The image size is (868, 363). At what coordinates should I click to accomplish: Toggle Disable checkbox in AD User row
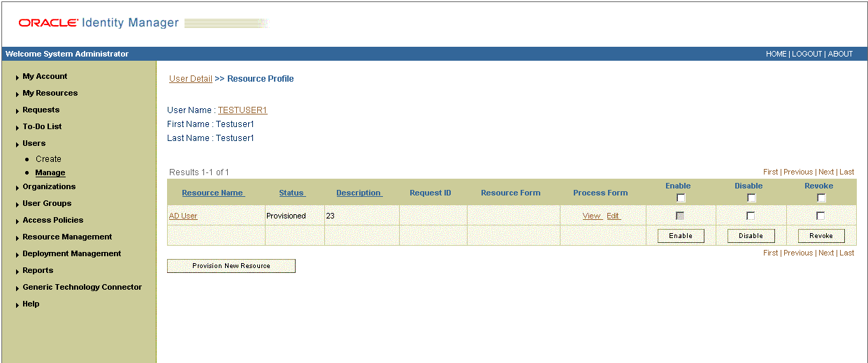pyautogui.click(x=751, y=216)
